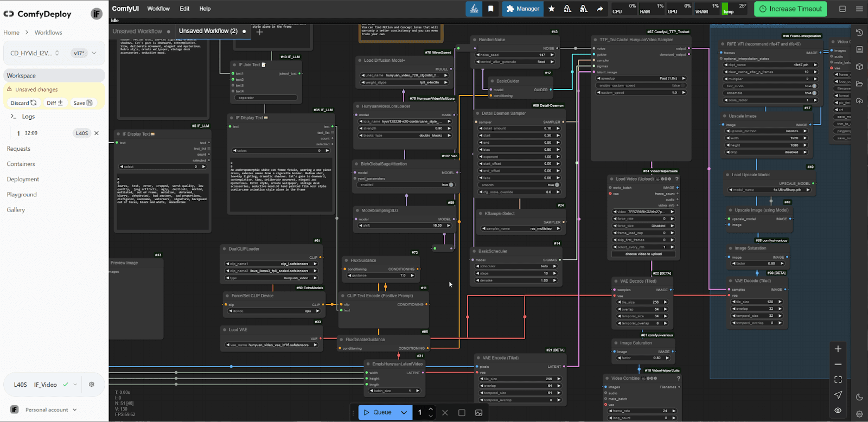The width and height of the screenshot is (868, 422).
Task: Click the bookmark icon beside Manager
Action: coord(490,9)
